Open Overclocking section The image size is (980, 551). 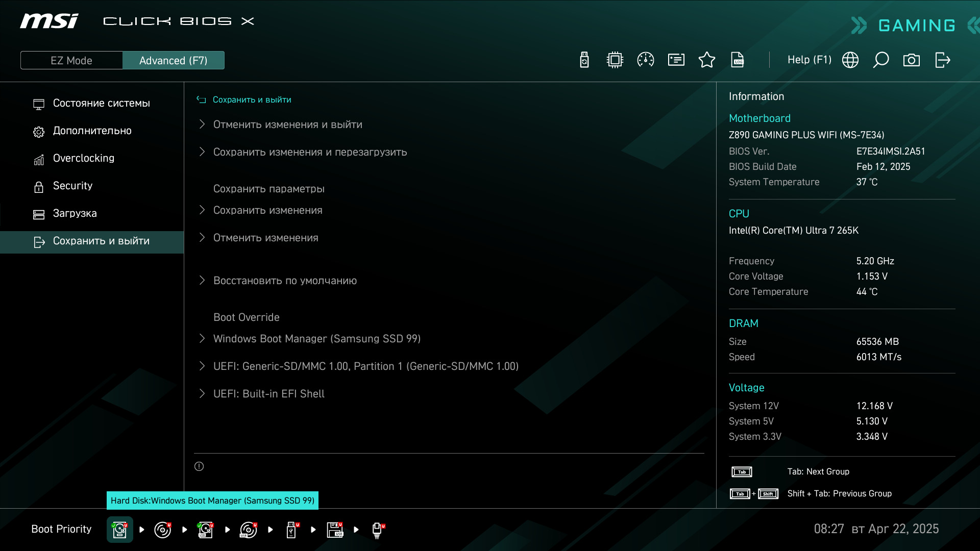(92, 158)
